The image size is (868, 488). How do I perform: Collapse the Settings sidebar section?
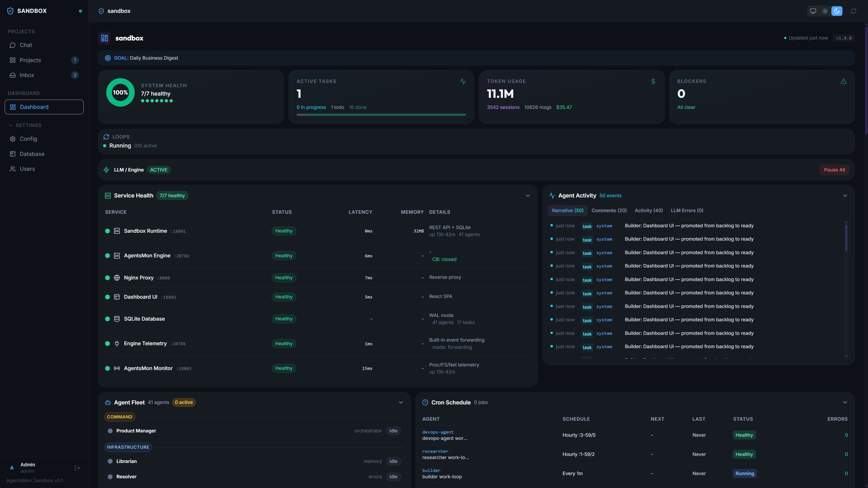click(10, 125)
